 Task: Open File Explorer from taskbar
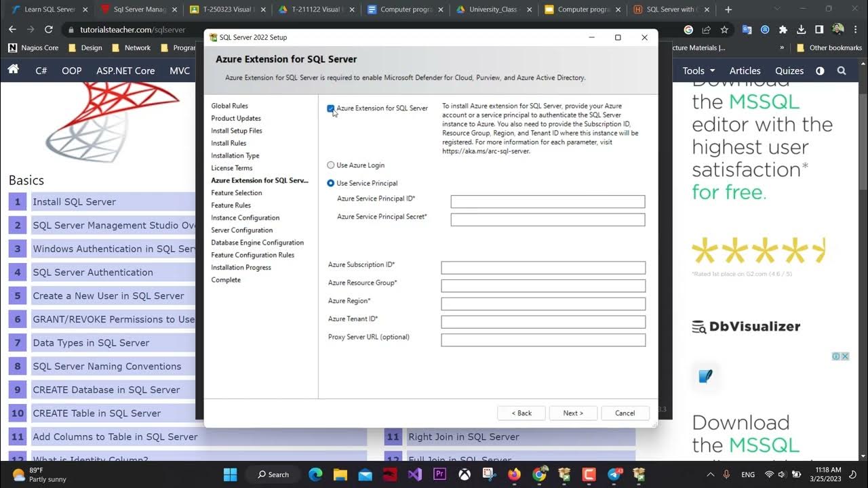click(x=340, y=474)
